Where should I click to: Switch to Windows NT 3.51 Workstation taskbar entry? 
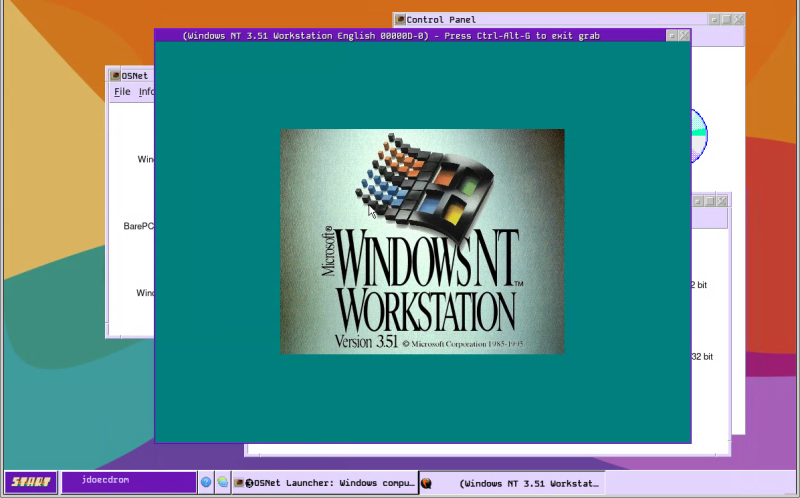(512, 483)
